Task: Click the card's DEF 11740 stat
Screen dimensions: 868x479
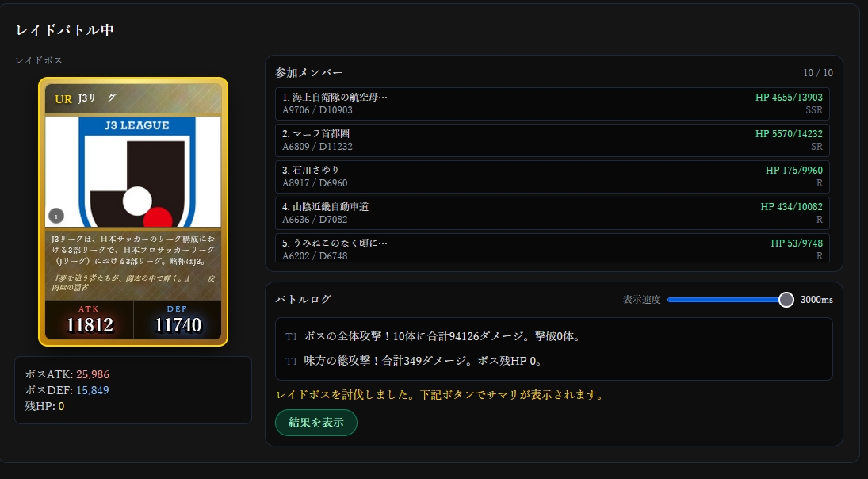Action: (x=178, y=319)
